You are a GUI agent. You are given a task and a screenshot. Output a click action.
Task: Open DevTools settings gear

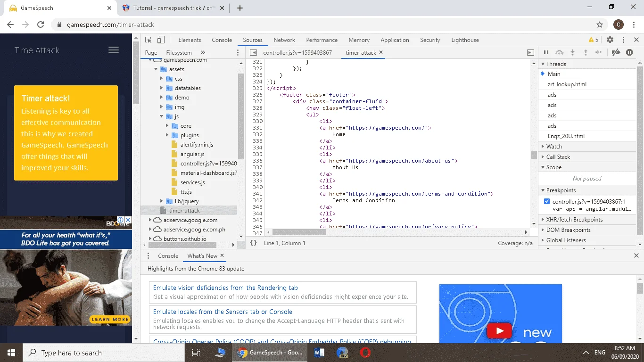coord(610,40)
